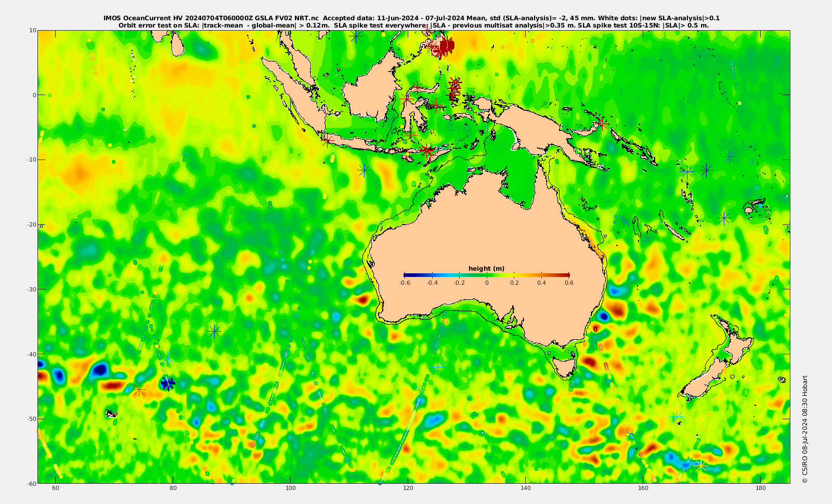Click latitude axis label "-40"
The image size is (832, 504).
tap(31, 354)
